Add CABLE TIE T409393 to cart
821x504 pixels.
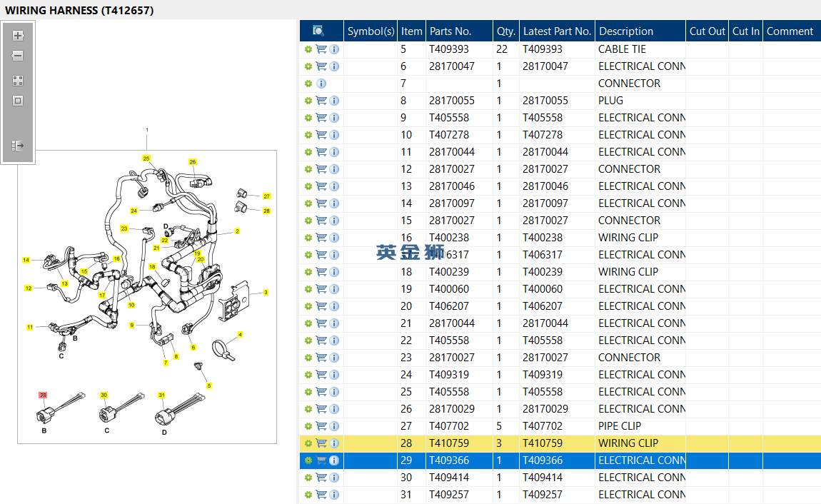pyautogui.click(x=321, y=49)
